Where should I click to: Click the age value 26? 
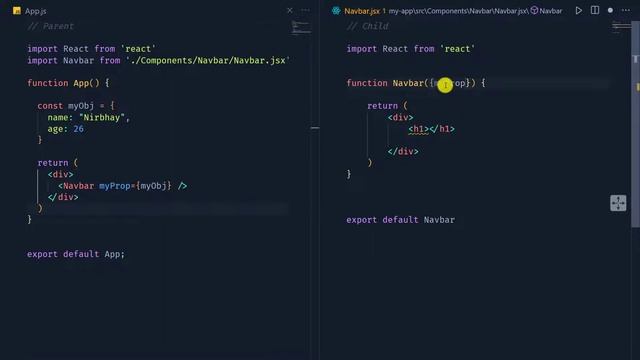point(78,129)
